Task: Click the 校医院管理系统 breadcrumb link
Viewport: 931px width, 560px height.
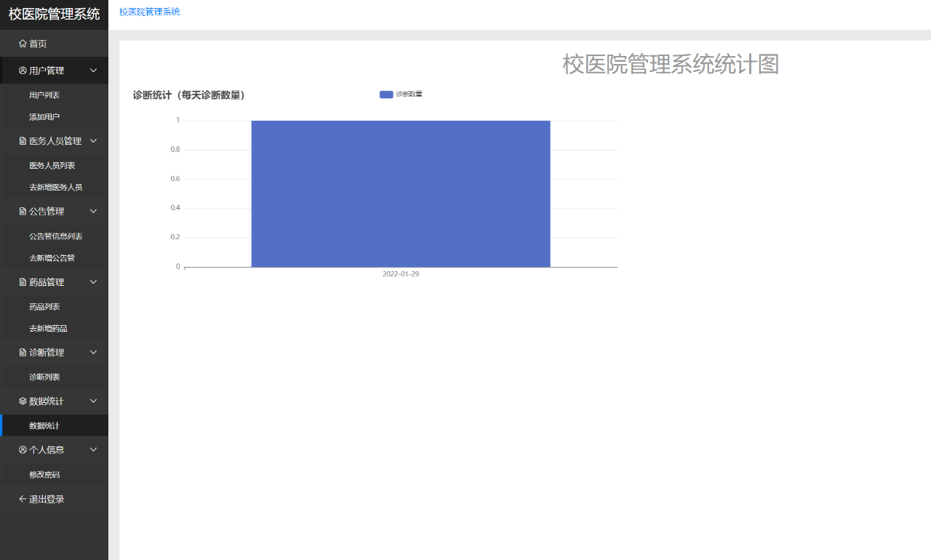Action: [149, 12]
